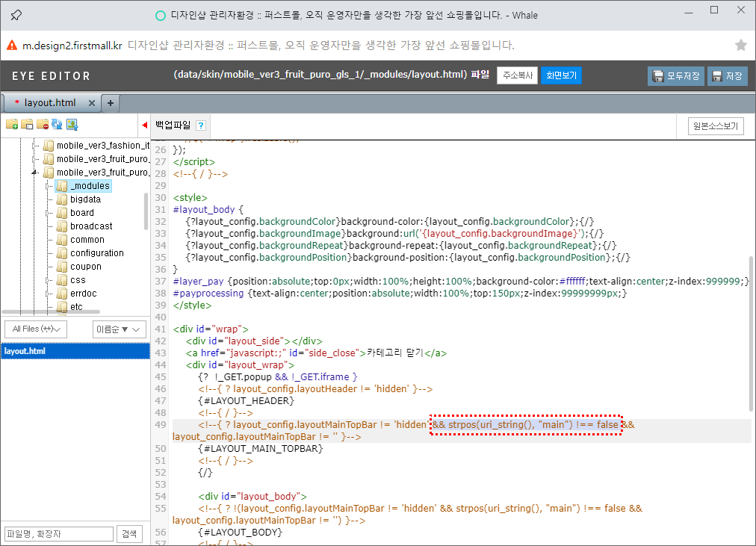The image size is (756, 546).
Task: Click the coupon folder icon
Action: [62, 267]
